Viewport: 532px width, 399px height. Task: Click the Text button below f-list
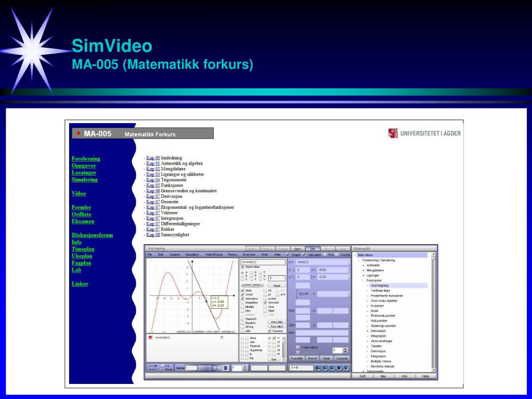pyautogui.click(x=274, y=360)
